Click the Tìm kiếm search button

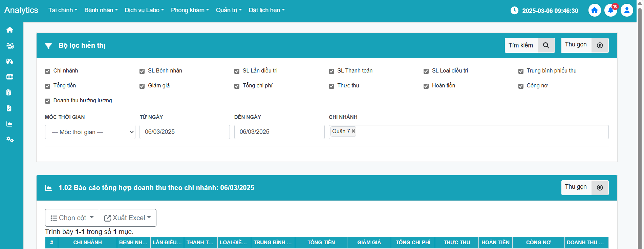pyautogui.click(x=530, y=45)
